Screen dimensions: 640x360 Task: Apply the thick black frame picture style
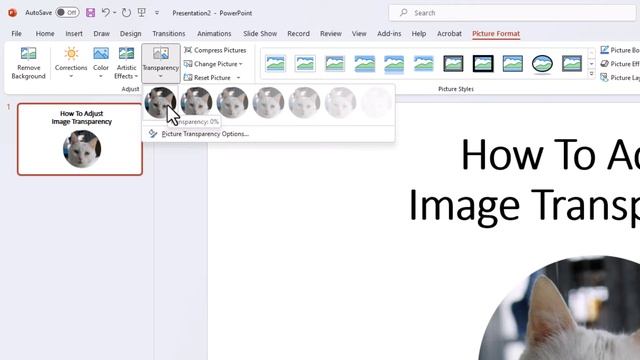point(483,64)
